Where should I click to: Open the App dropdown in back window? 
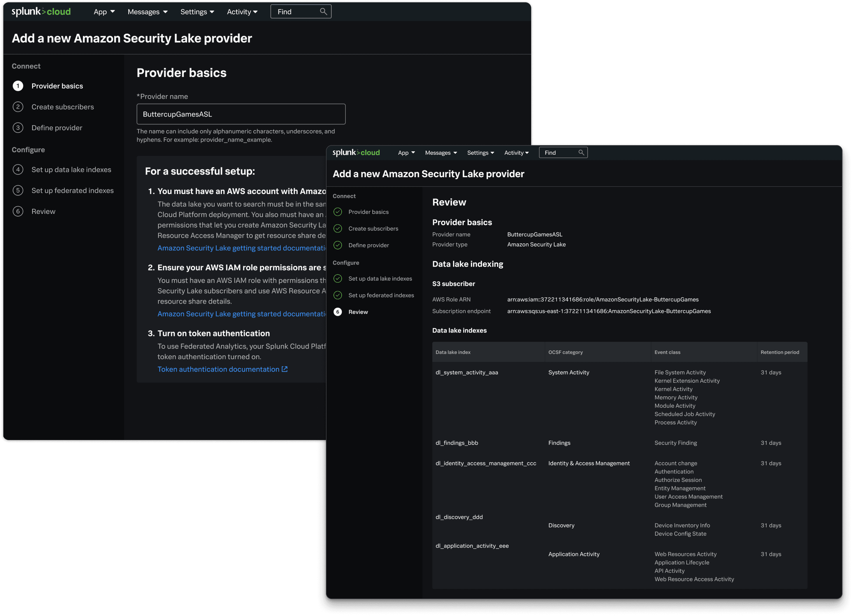(104, 12)
